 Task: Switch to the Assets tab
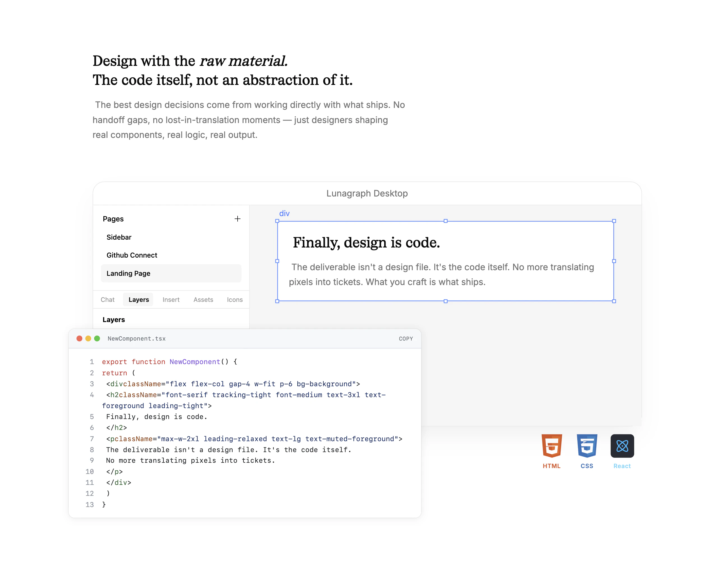(203, 300)
